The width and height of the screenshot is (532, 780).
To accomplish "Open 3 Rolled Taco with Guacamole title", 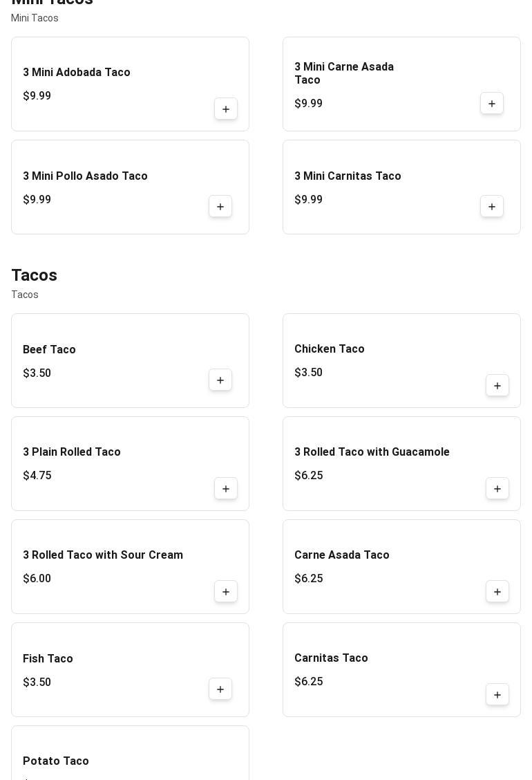I will [x=372, y=452].
